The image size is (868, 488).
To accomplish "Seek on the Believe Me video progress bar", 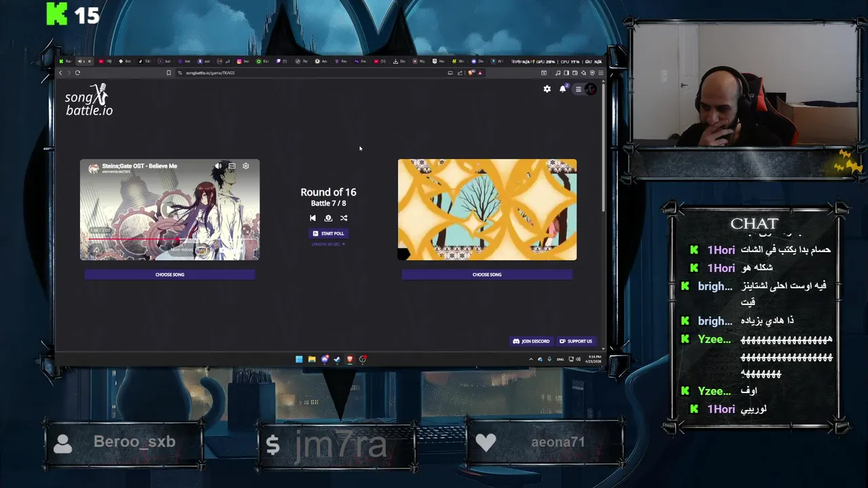I will 170,239.
